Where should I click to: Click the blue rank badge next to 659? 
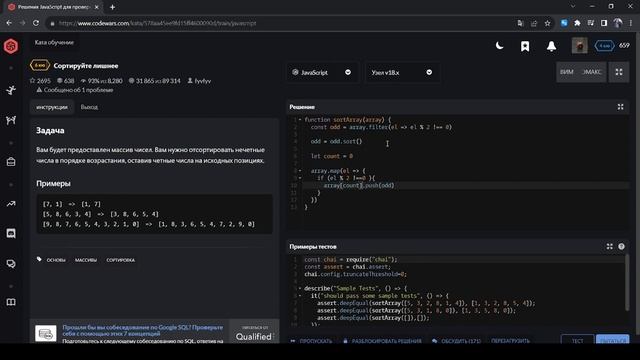[x=604, y=46]
